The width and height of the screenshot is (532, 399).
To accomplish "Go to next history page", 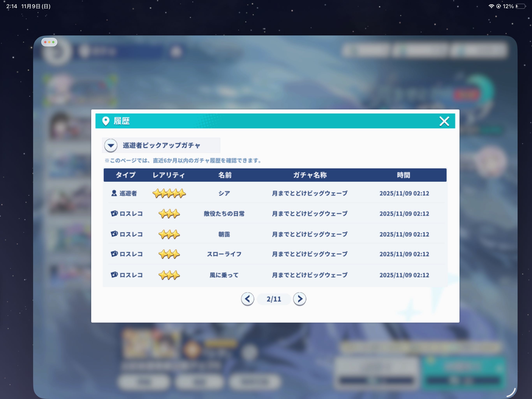I will point(299,299).
